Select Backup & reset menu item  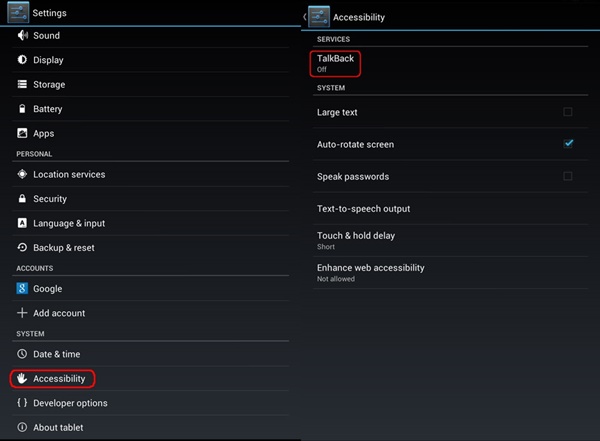tap(150, 247)
